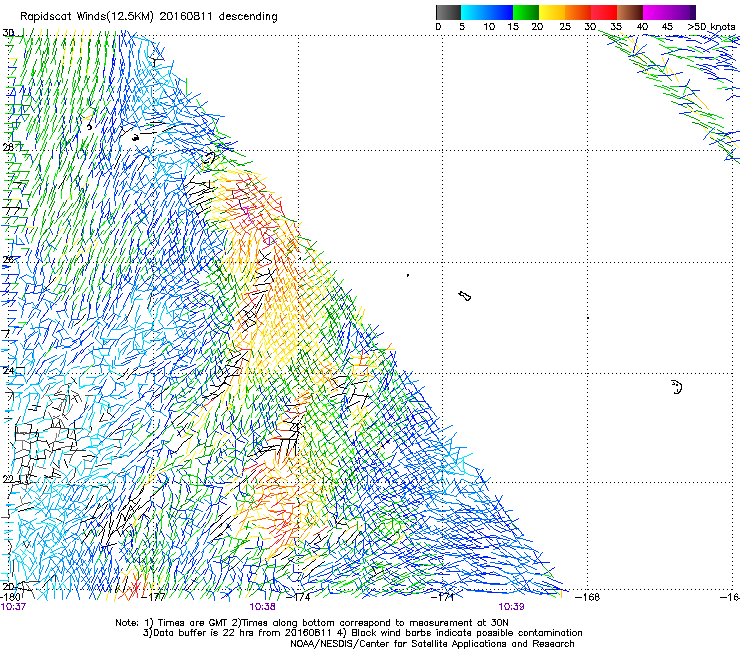Viewport: 740px width, 650px height.
Task: Click the '>50 knots' legend label
Action: 711,27
